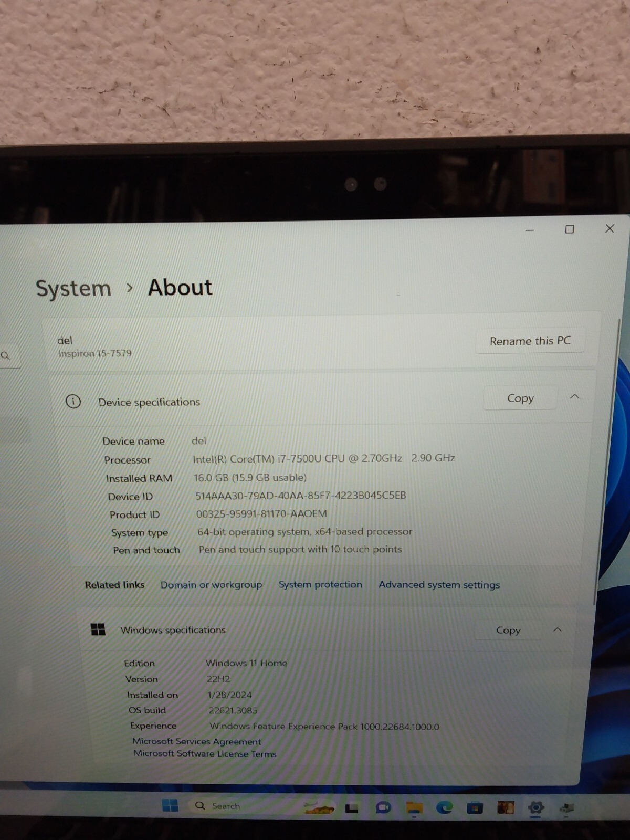Open Task View from the taskbar
Screen dimensions: 630x840
(352, 807)
